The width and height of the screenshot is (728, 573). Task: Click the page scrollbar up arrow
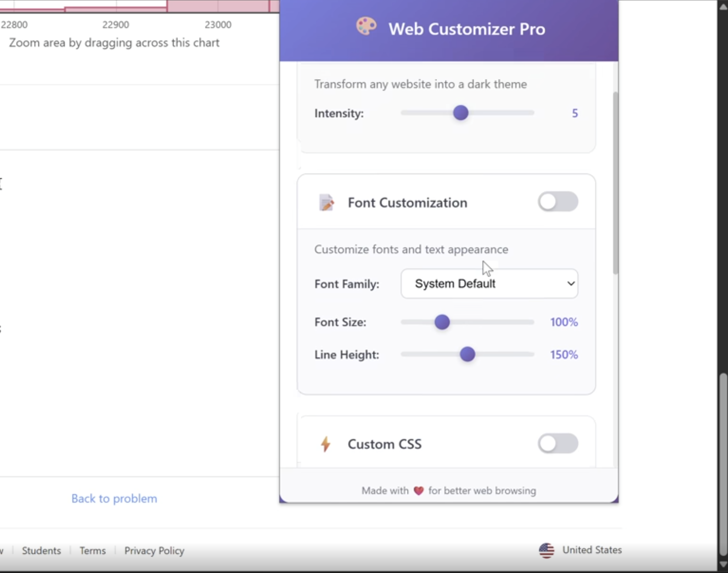pyautogui.click(x=723, y=7)
